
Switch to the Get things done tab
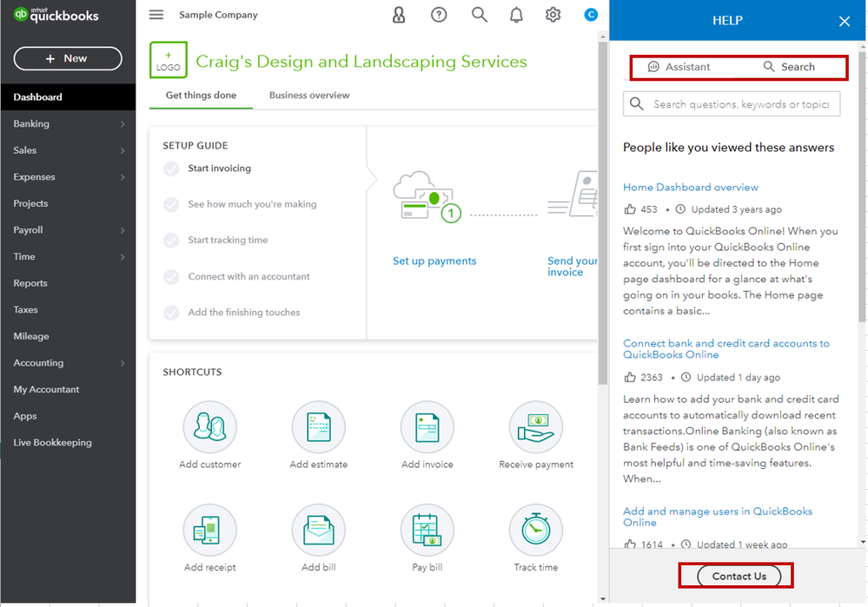[x=201, y=96]
